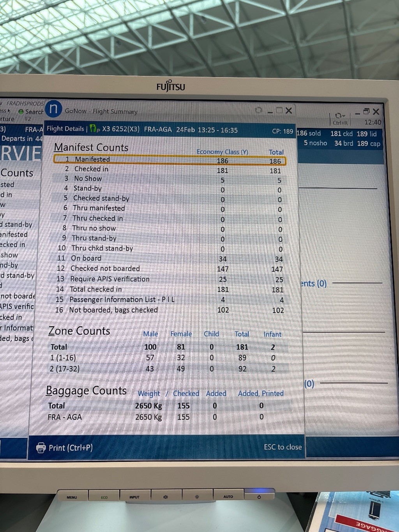399x532 pixels.
Task: Click the ESC to close text
Action: coord(282,447)
